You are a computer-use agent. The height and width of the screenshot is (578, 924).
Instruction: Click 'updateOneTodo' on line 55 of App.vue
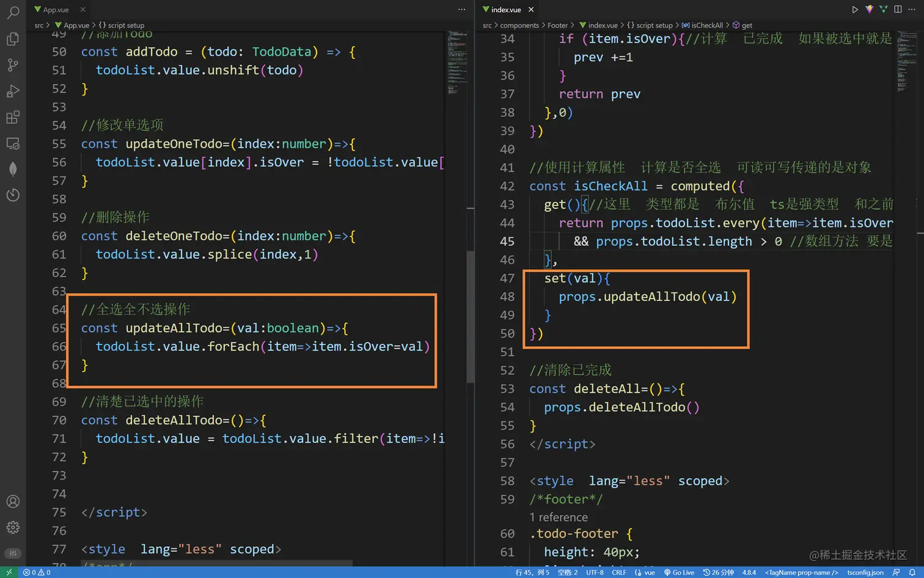click(174, 144)
